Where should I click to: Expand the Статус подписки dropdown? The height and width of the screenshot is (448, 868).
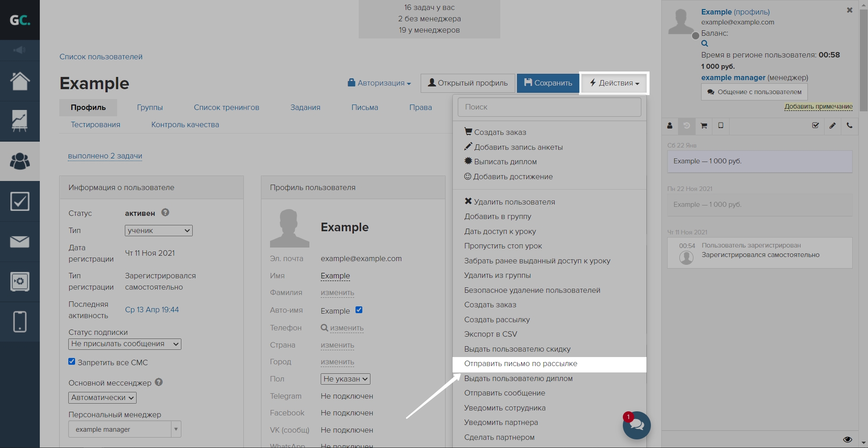coord(124,344)
